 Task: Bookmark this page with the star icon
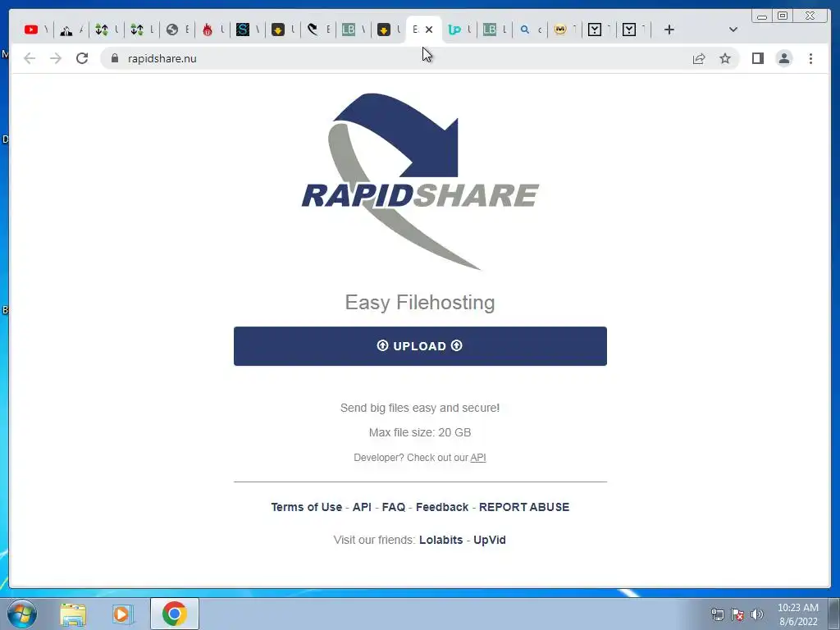[725, 58]
